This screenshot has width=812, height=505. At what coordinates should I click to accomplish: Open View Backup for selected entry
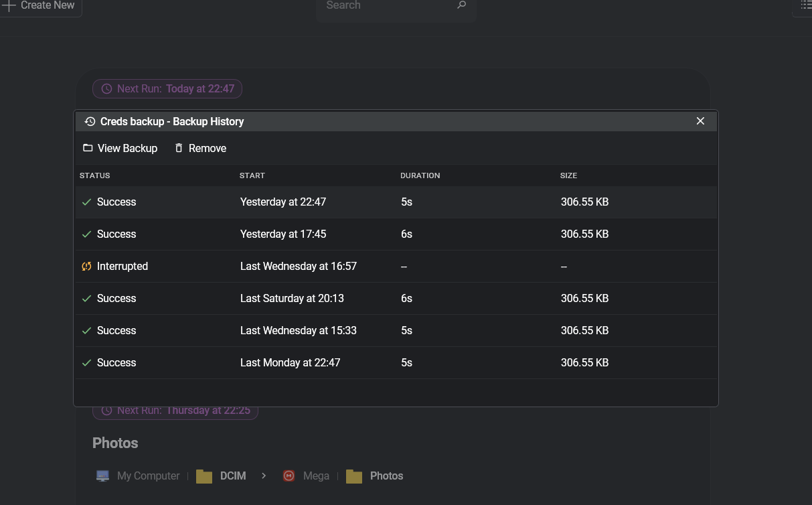[x=120, y=148]
